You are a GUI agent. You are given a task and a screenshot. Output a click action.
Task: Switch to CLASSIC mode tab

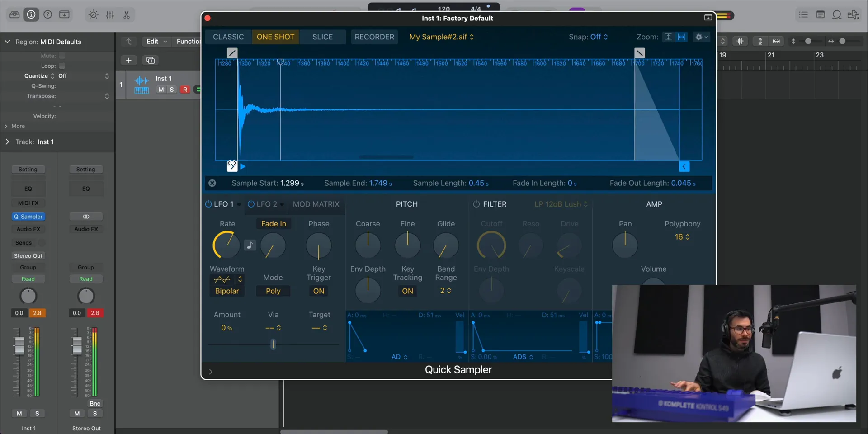(228, 37)
